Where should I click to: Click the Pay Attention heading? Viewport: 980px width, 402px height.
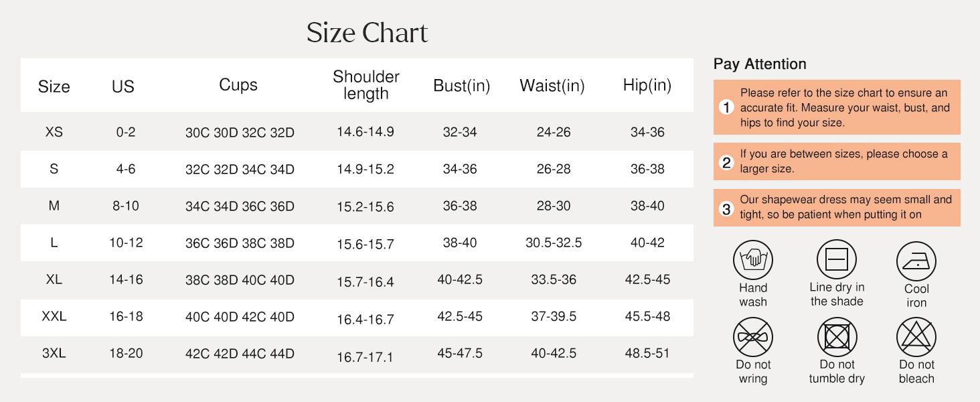click(760, 64)
